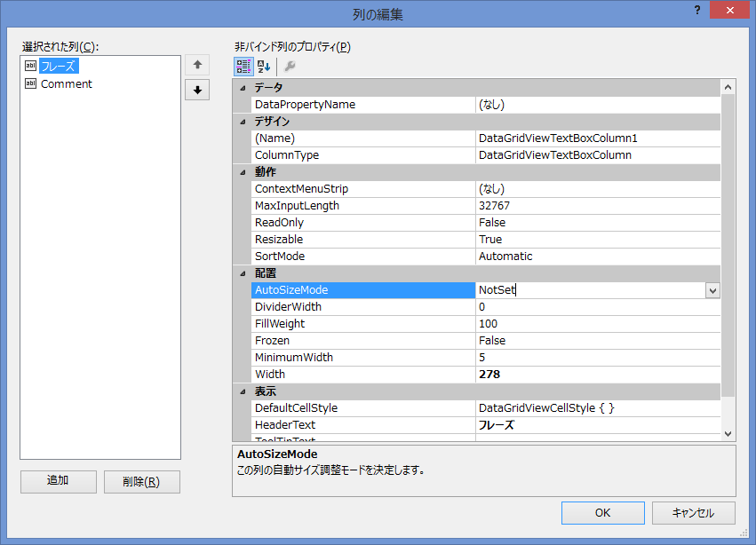The width and height of the screenshot is (756, 545).
Task: Confirm with the OK button
Action: pos(602,513)
